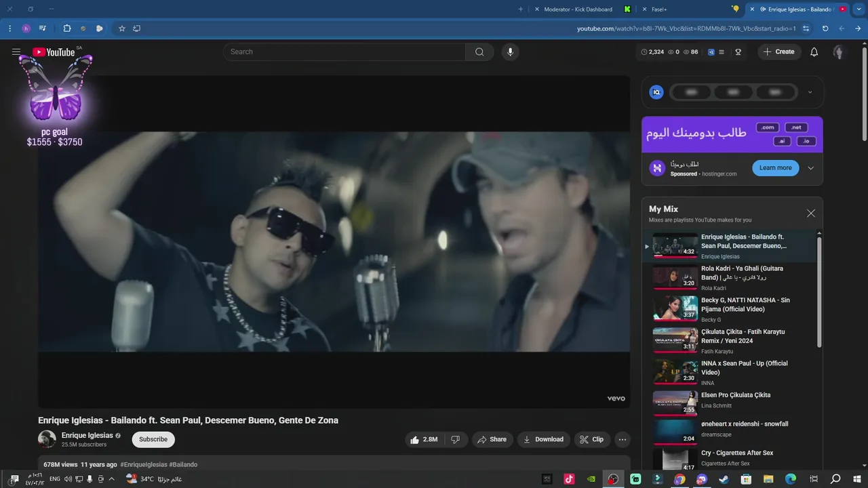Screen dimensions: 868x488
Task: Subscribe to Enrique Iglesias
Action: tap(153, 439)
